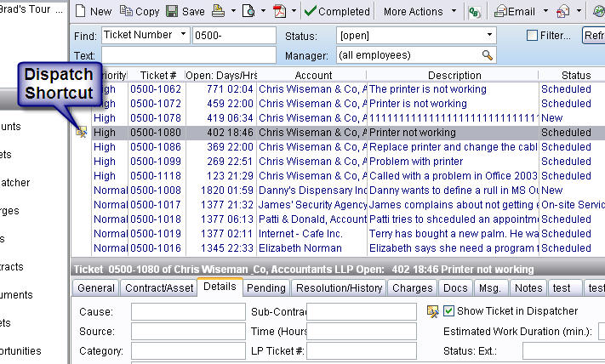605x364 pixels.
Task: Open the Charges tab
Action: pos(412,288)
